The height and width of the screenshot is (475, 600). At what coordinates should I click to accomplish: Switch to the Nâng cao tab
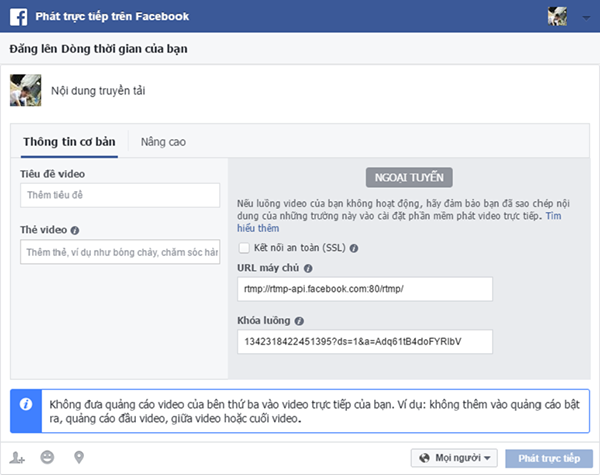(x=163, y=142)
